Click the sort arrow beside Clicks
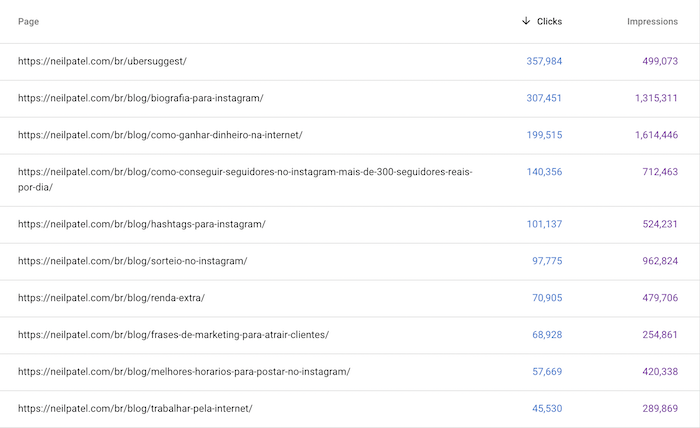 pyautogui.click(x=526, y=21)
